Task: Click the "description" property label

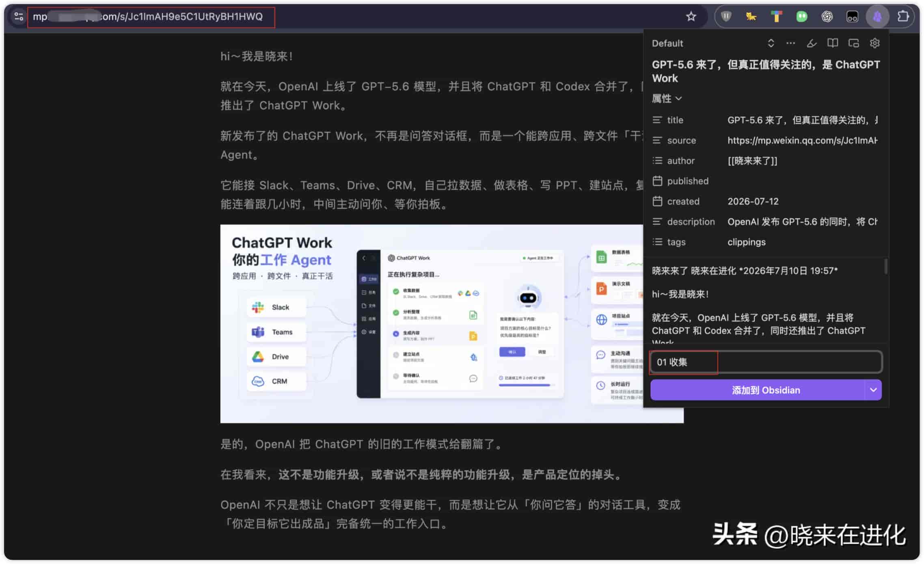Action: (x=691, y=222)
